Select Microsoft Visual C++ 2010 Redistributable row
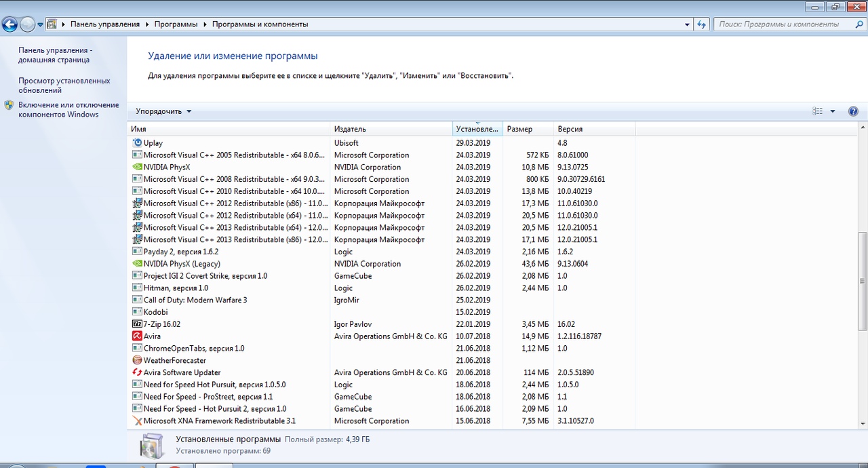The image size is (868, 468). (x=381, y=191)
